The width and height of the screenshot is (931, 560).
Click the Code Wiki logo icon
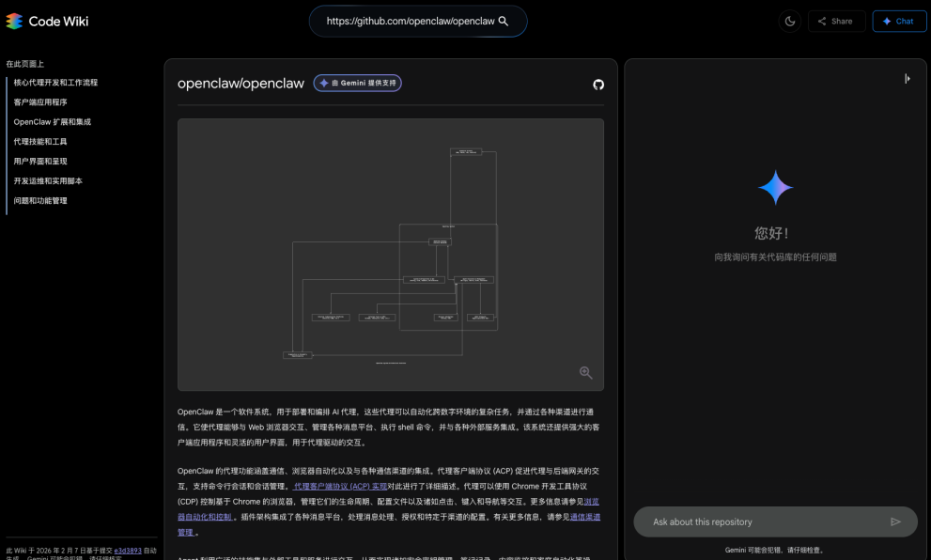pyautogui.click(x=14, y=21)
